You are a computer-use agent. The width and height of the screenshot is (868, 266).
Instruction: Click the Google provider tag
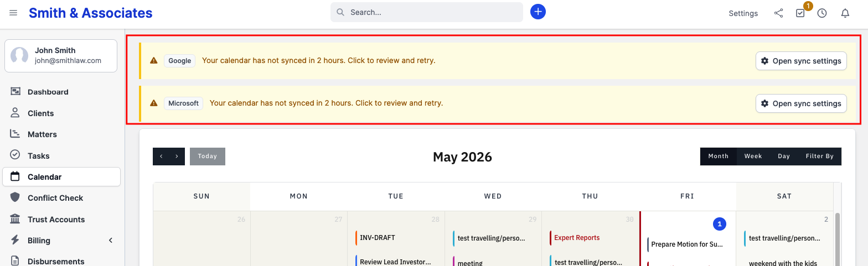[x=179, y=61]
